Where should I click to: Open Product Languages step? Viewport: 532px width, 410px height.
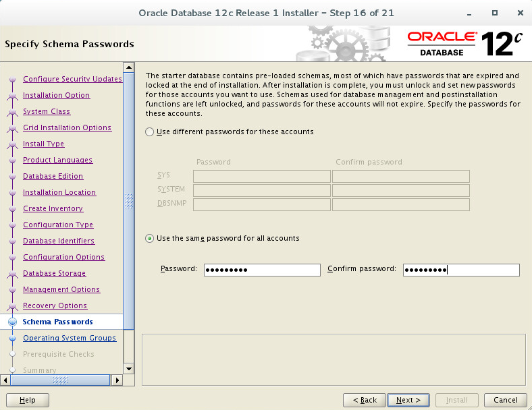coord(57,160)
